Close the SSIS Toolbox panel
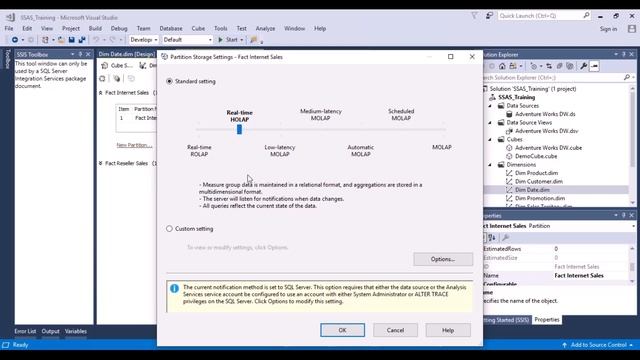640x360 pixels. tap(88, 54)
